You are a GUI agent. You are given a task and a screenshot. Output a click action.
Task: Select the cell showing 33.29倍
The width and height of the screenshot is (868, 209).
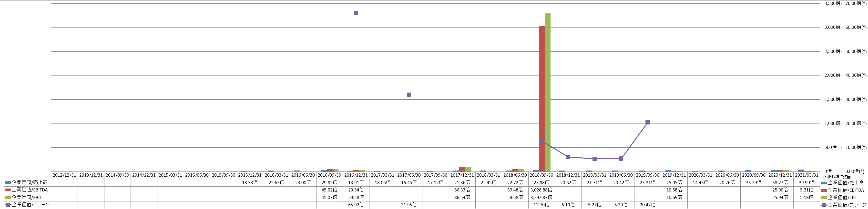[x=754, y=182]
